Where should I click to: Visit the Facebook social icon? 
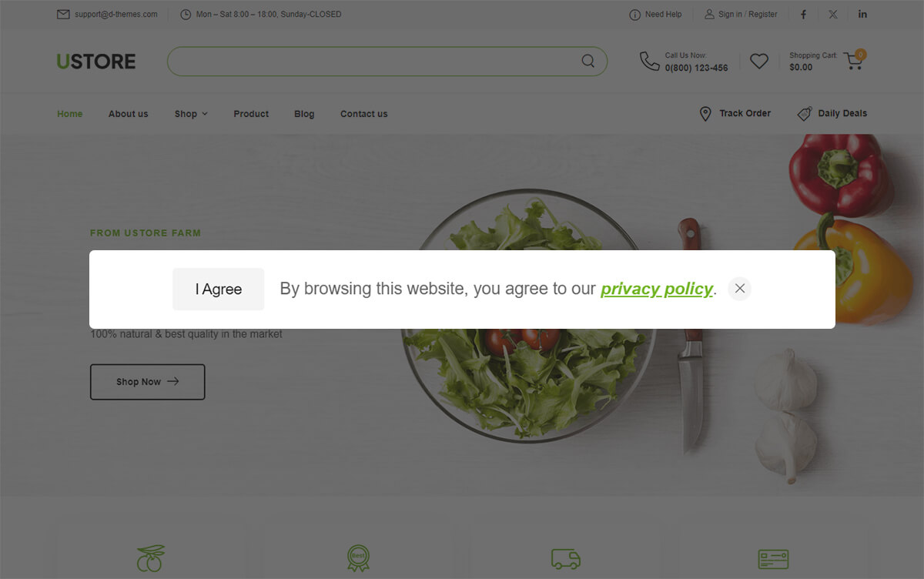pos(804,14)
